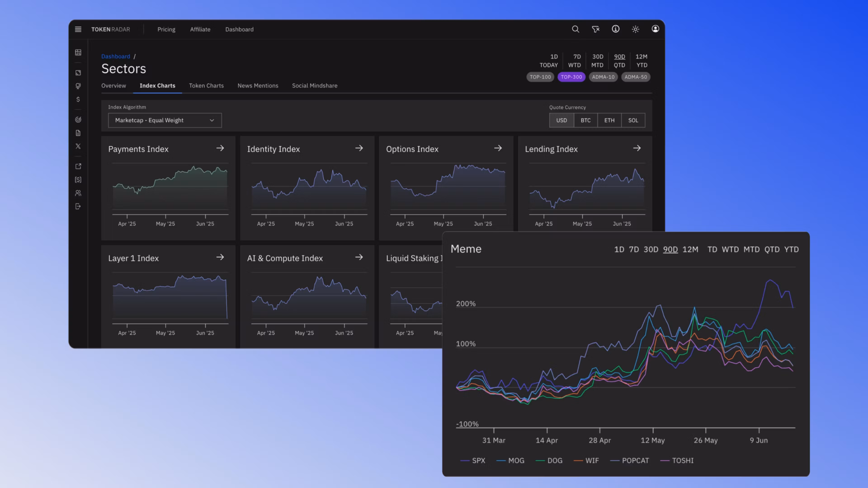Open Payments Index arrow
Image resolution: width=868 pixels, height=488 pixels.
pyautogui.click(x=220, y=148)
